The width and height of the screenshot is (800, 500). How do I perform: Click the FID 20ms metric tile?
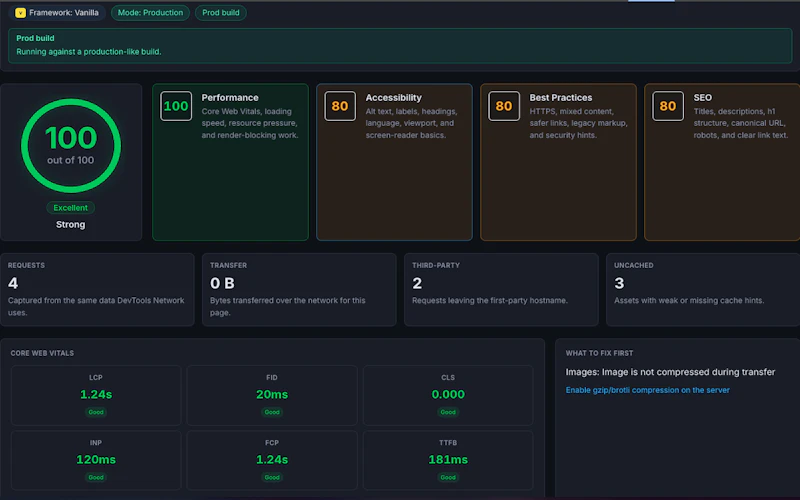pos(272,395)
